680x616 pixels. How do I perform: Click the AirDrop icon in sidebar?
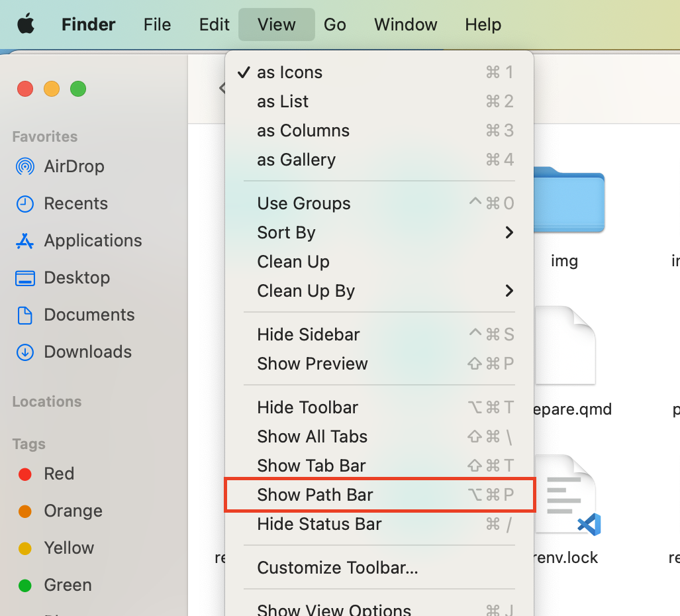[x=25, y=166]
